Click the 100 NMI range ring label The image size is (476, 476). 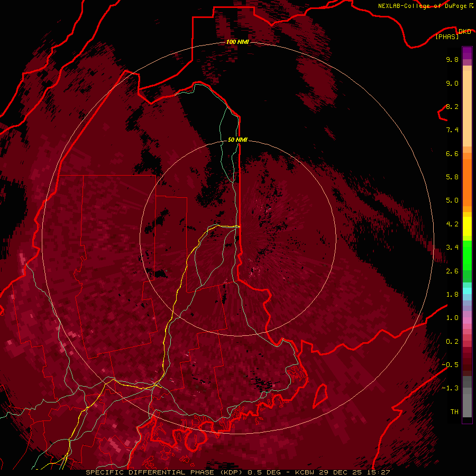pyautogui.click(x=237, y=42)
